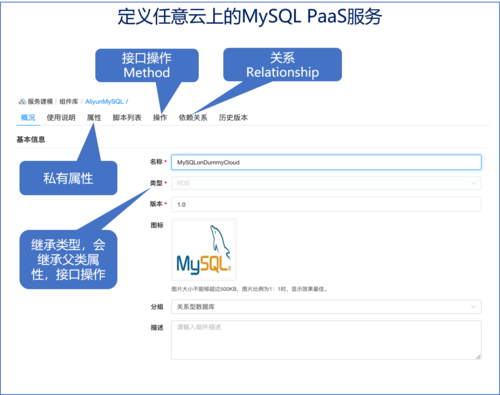Screen dimensions: 500x395
Task: Click the 版本 field showing 1.0
Action: (326, 204)
